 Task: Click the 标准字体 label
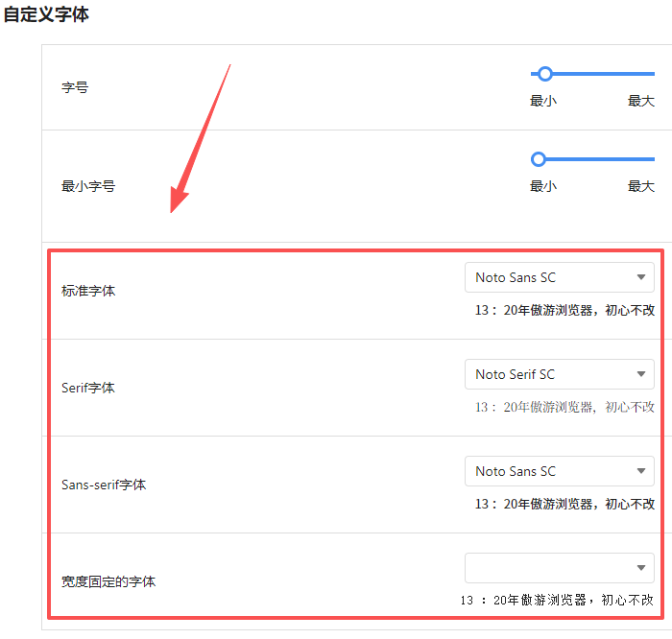coord(88,291)
